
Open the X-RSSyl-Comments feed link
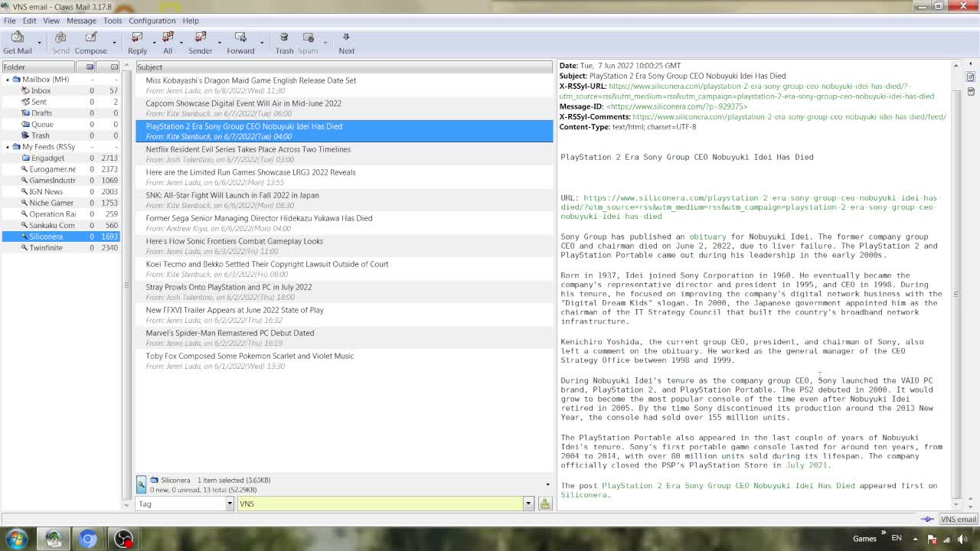point(789,116)
